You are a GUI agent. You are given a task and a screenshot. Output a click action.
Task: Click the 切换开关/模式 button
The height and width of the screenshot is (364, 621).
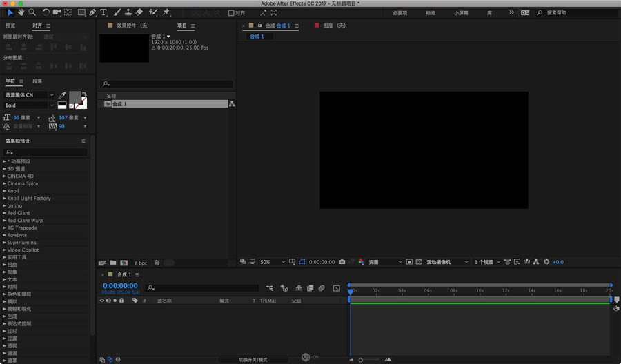click(x=253, y=360)
